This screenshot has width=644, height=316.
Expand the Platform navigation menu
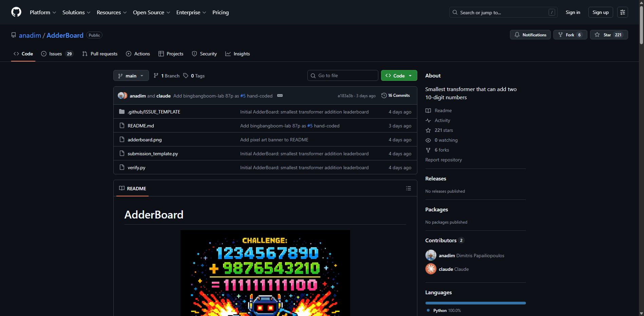(x=43, y=13)
